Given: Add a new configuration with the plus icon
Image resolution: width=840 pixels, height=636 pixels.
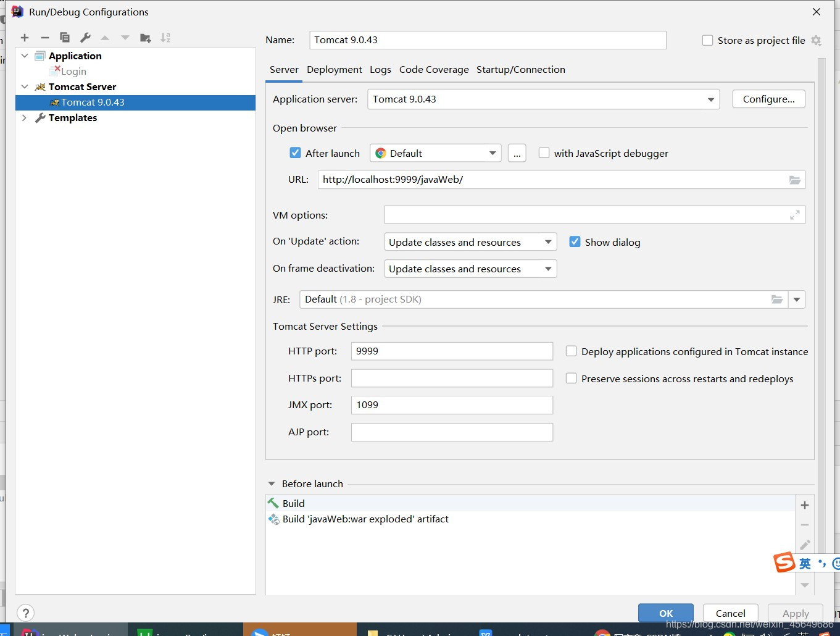Looking at the screenshot, I should click(x=25, y=38).
